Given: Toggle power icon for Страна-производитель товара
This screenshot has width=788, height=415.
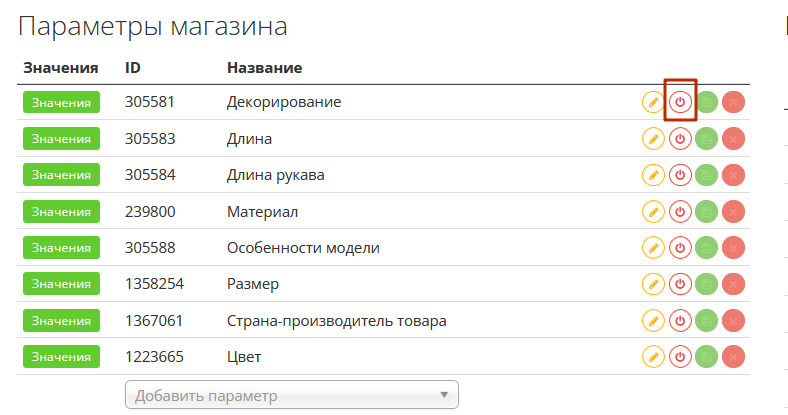Looking at the screenshot, I should pyautogui.click(x=680, y=321).
